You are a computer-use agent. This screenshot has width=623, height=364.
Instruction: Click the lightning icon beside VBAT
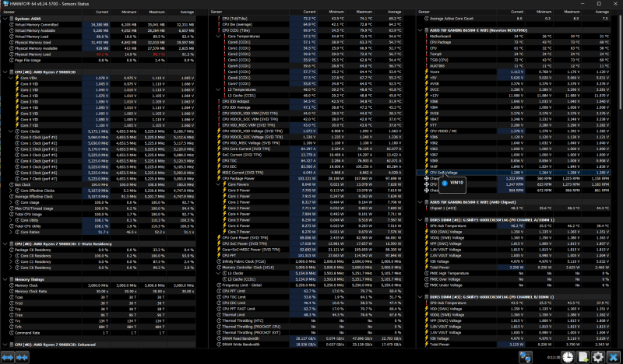tap(427, 119)
